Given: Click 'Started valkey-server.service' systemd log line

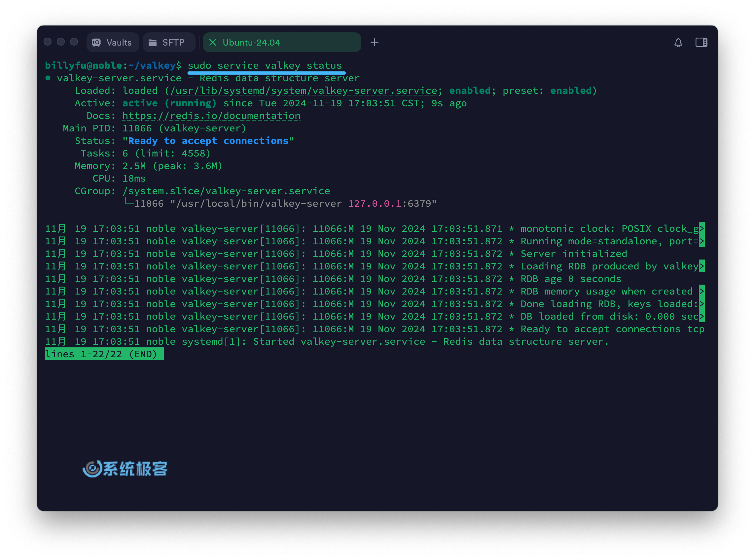Looking at the screenshot, I should [327, 341].
